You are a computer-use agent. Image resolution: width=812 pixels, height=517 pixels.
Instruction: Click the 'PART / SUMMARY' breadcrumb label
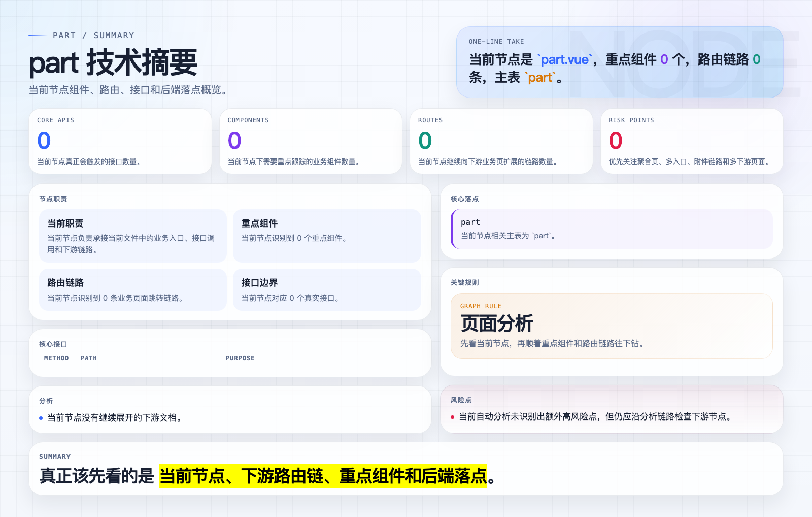point(93,35)
